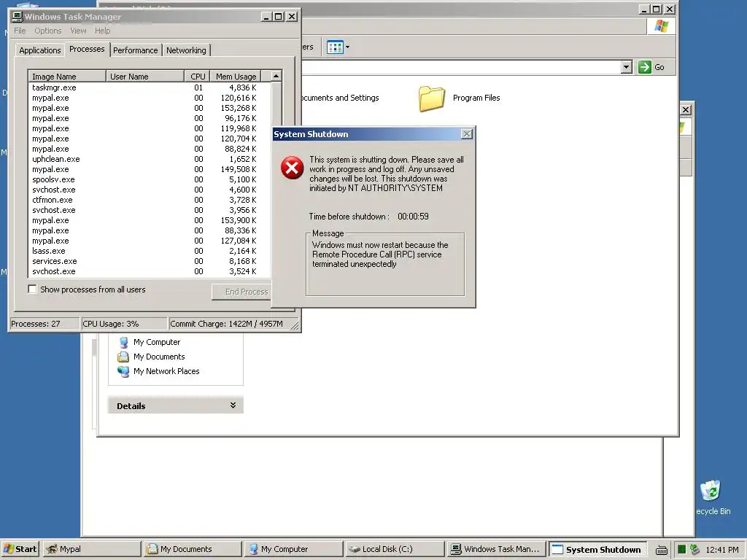Select the lsass.exe process row

[x=149, y=251]
